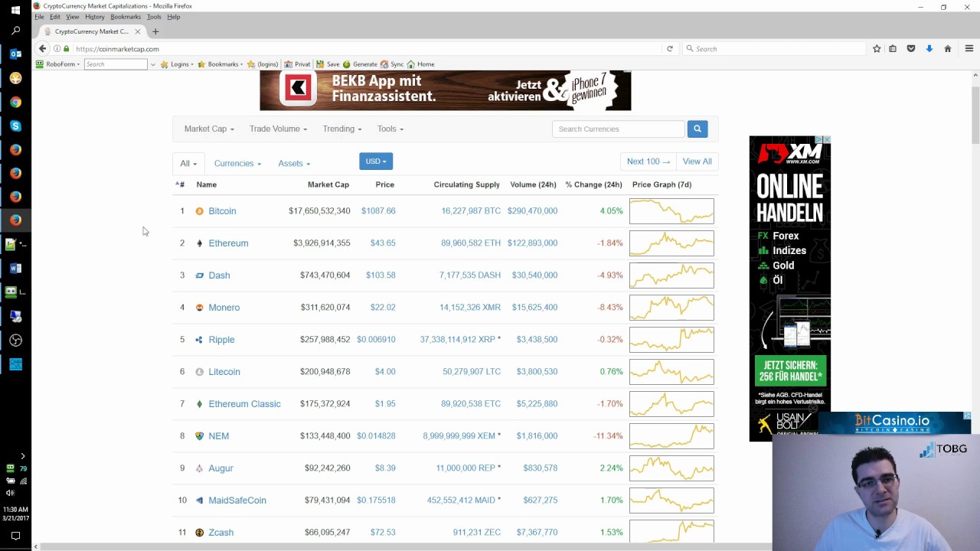Open Windows action center notifications icon

pos(15,536)
